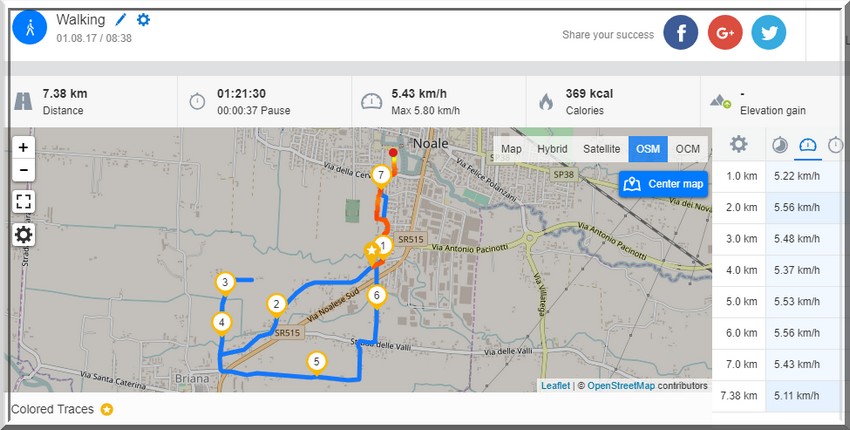
Task: Enter fullscreen map view
Action: (23, 202)
